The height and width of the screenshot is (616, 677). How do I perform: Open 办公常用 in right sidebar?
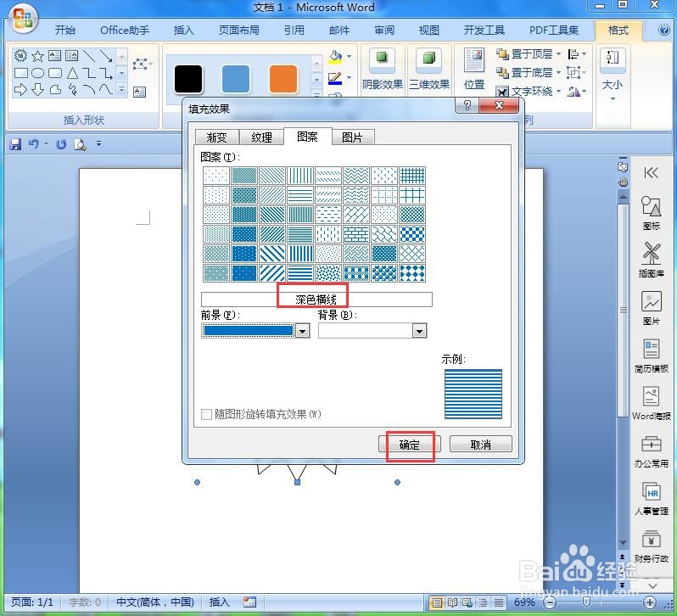click(x=651, y=451)
